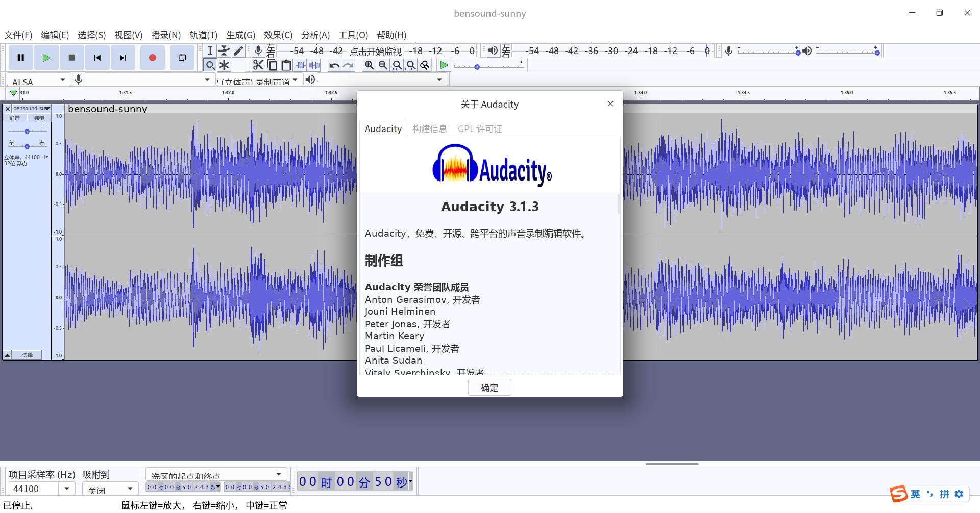Open the 吸附到 snapping dropdown
Image resolution: width=980 pixels, height=513 pixels.
(x=110, y=488)
